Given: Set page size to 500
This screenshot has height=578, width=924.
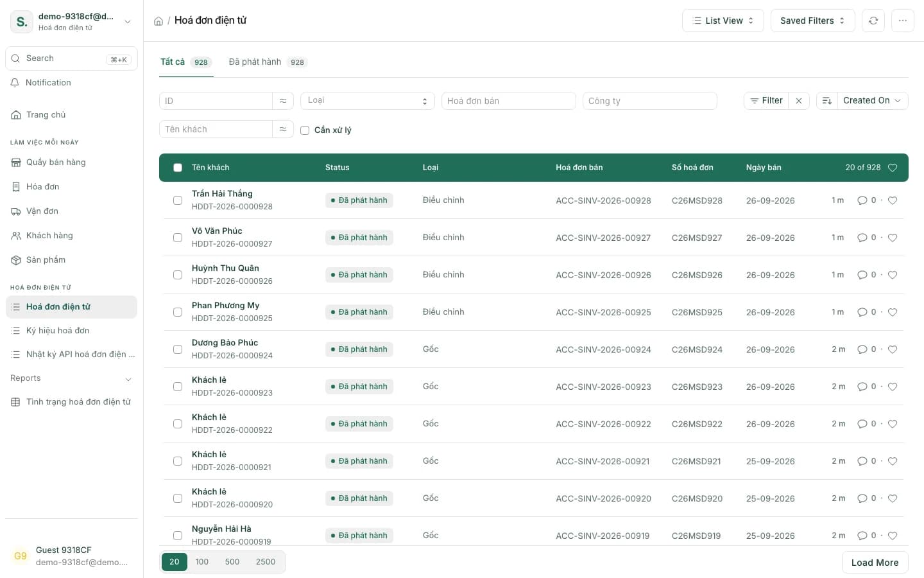Looking at the screenshot, I should click(232, 562).
